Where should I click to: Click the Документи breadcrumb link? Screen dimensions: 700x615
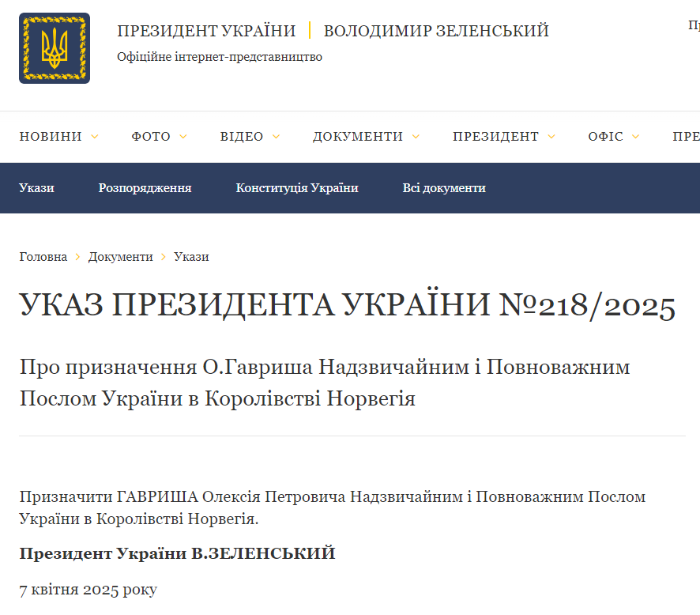[x=119, y=256]
